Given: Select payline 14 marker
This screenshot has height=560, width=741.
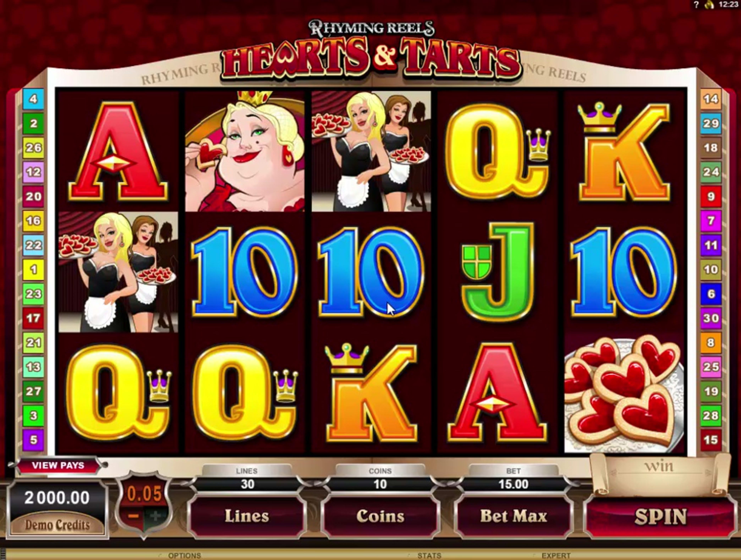Looking at the screenshot, I should (711, 99).
